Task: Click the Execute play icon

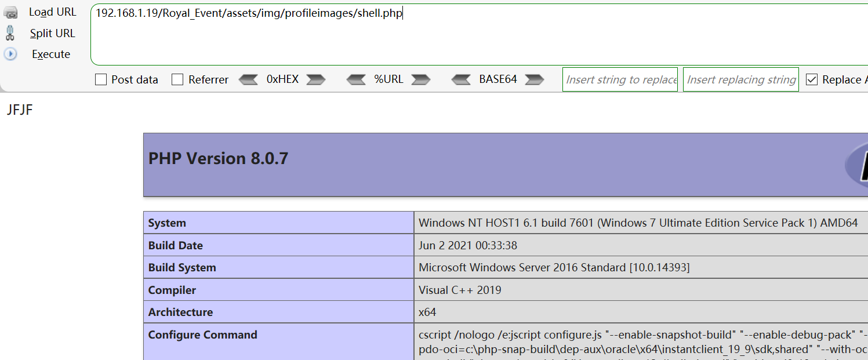Action: pyautogui.click(x=10, y=54)
